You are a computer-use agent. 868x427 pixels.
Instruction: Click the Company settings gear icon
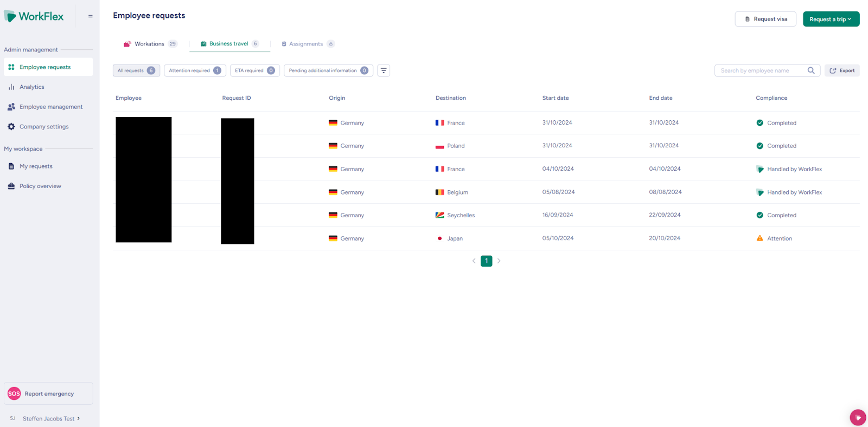11,127
